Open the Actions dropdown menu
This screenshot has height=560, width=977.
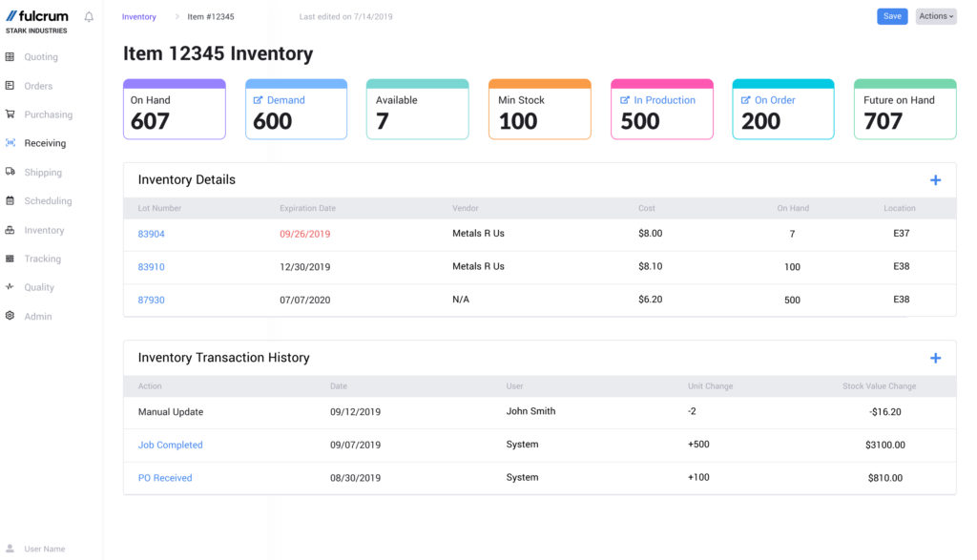[x=934, y=16]
